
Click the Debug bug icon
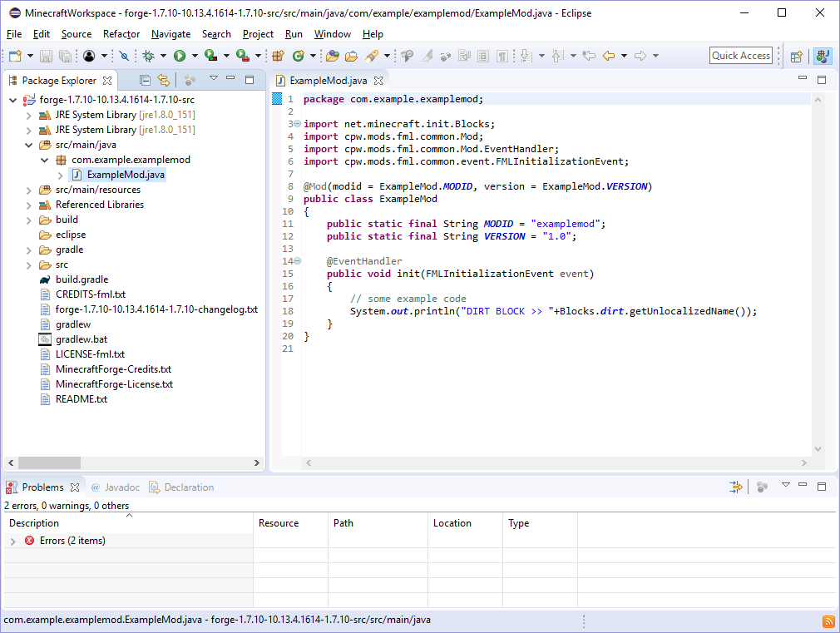point(148,56)
